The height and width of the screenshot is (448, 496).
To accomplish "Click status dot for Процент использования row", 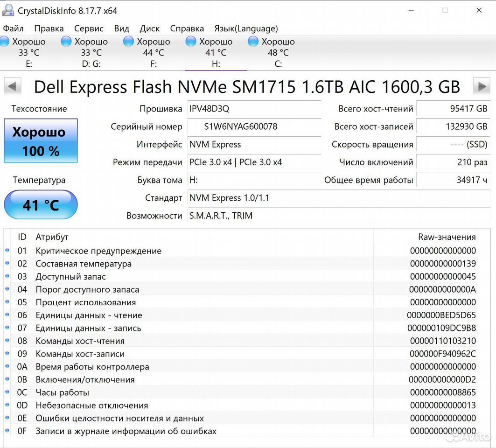I will [x=7, y=302].
